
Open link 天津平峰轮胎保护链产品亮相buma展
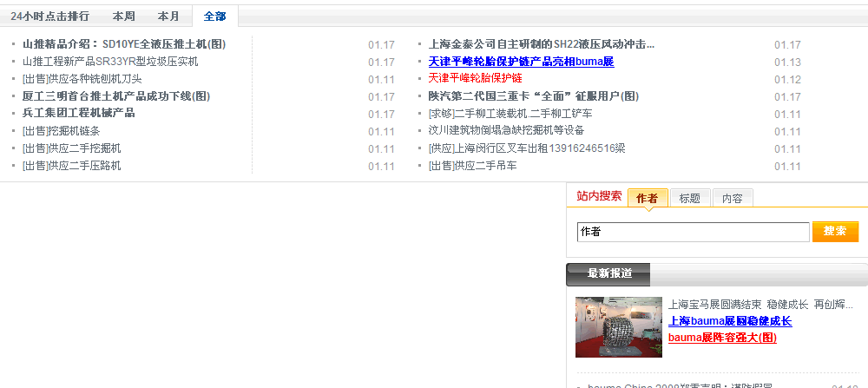point(522,62)
